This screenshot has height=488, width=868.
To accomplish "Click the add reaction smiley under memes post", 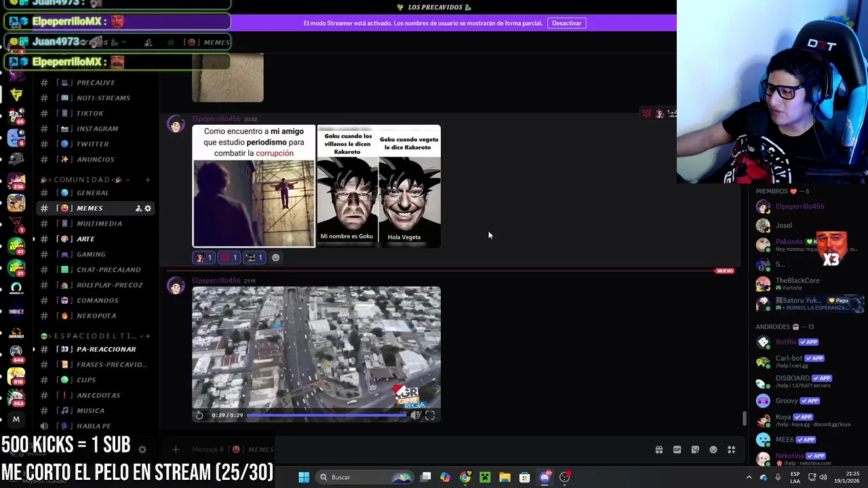I will [275, 258].
